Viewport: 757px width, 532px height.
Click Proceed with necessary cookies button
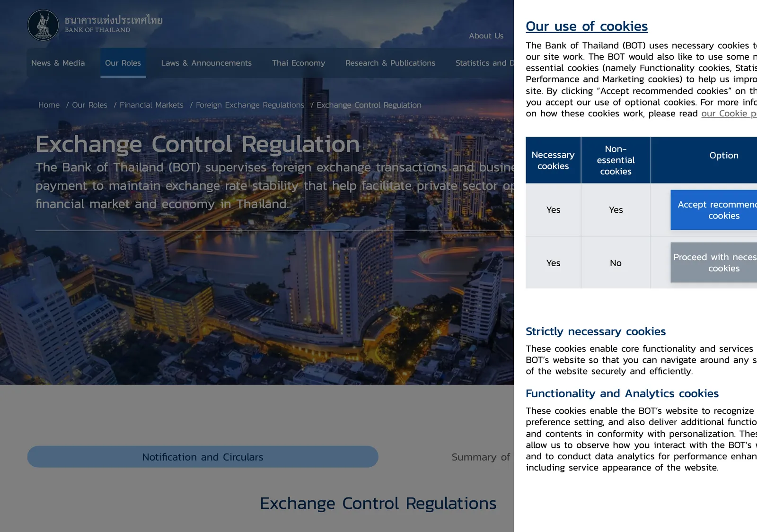coord(713,262)
